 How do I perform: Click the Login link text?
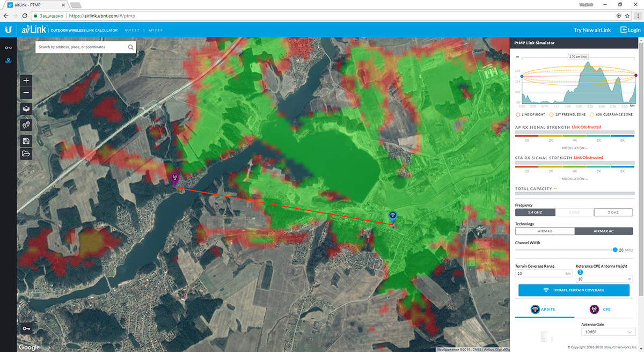tap(635, 30)
